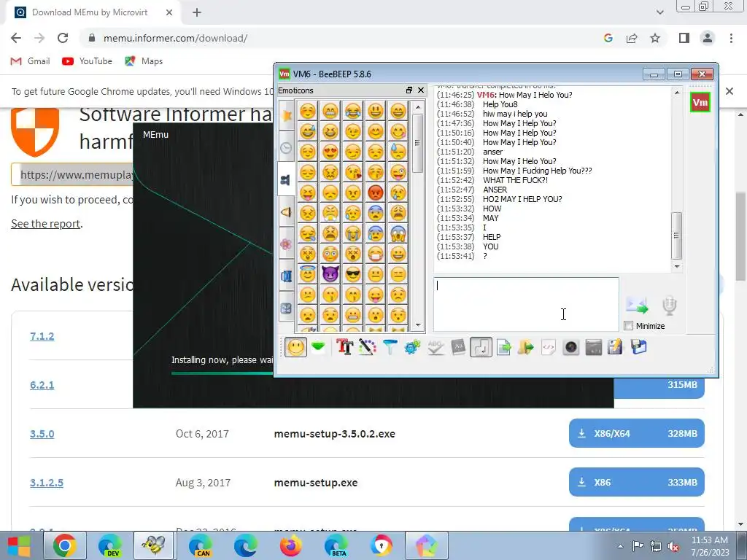Toggle the send-on-Enter key icon
This screenshot has width=747, height=560.
pos(481,346)
